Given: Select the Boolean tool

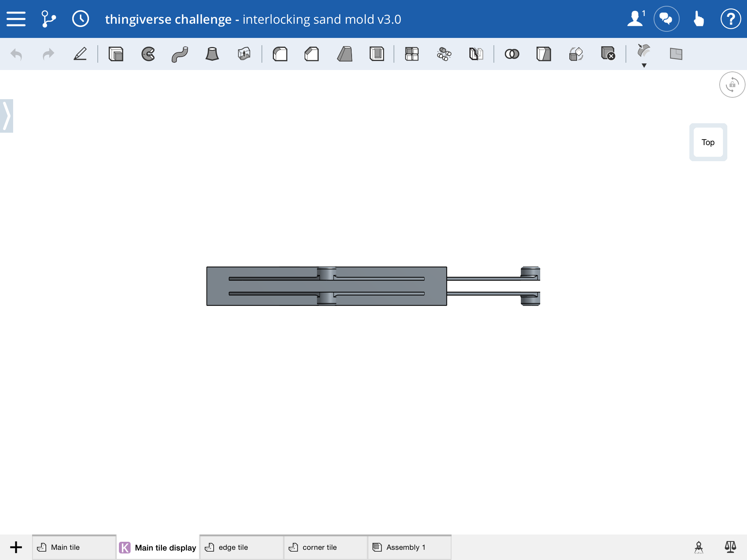Looking at the screenshot, I should tap(512, 54).
